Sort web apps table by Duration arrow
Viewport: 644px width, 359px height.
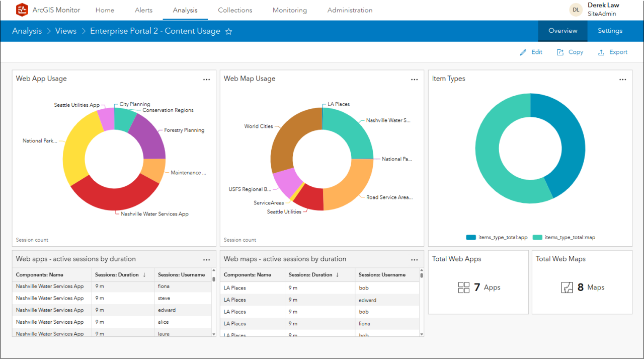[x=144, y=275]
